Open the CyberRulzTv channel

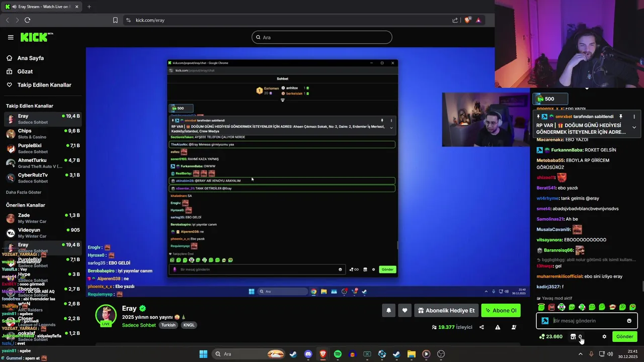[43, 178]
